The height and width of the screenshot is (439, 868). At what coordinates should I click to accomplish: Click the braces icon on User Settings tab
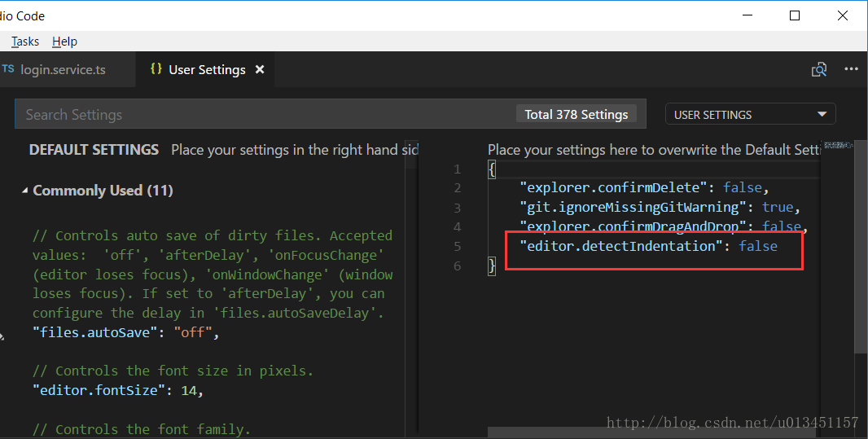click(x=156, y=70)
